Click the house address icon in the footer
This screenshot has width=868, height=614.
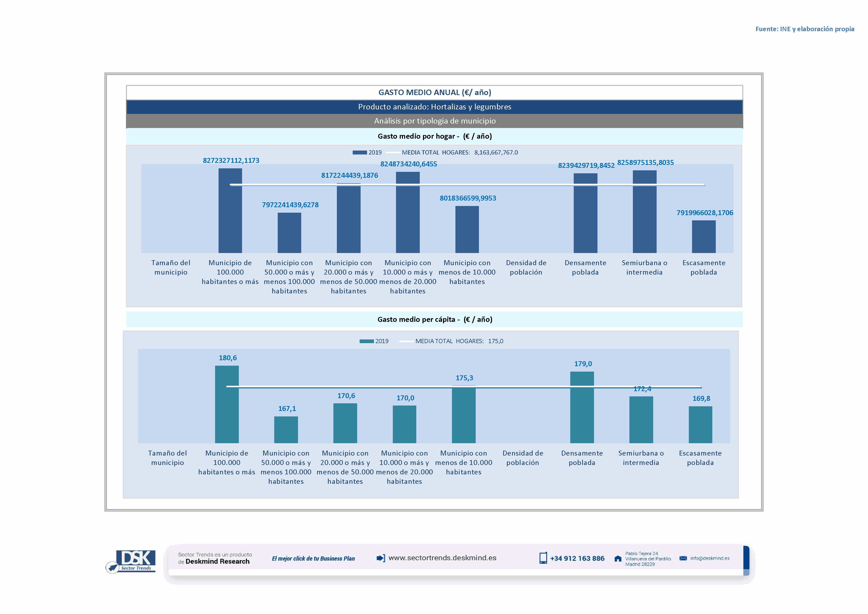[618, 559]
